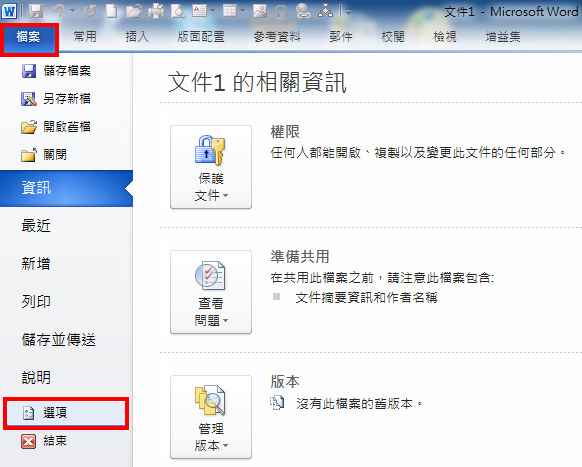The height and width of the screenshot is (467, 582).
Task: Click the new blank document icon
Action: pos(111,11)
